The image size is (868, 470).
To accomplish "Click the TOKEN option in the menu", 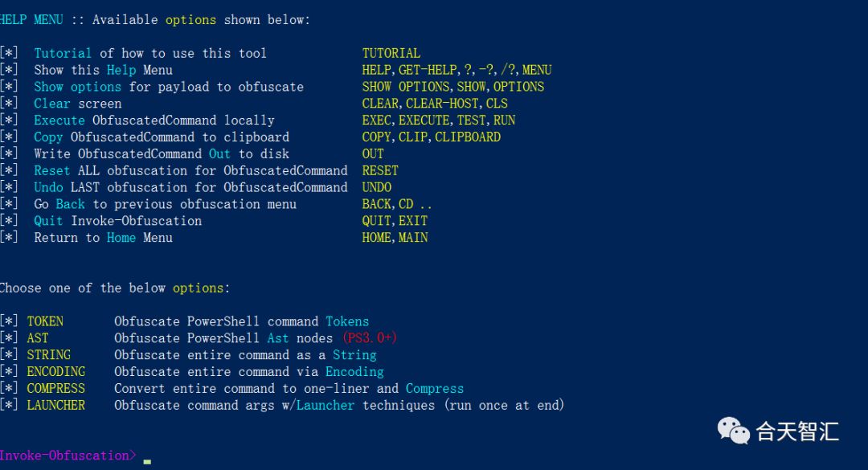I will (45, 321).
